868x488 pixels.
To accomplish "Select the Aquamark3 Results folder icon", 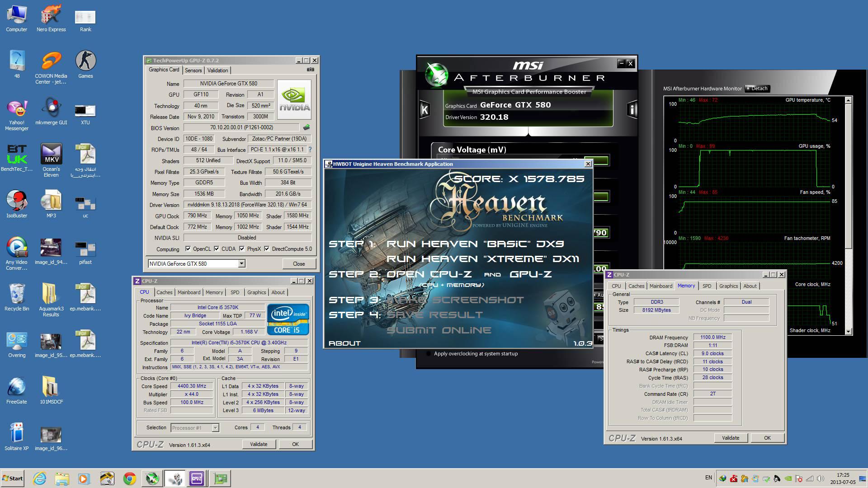I will coord(51,300).
